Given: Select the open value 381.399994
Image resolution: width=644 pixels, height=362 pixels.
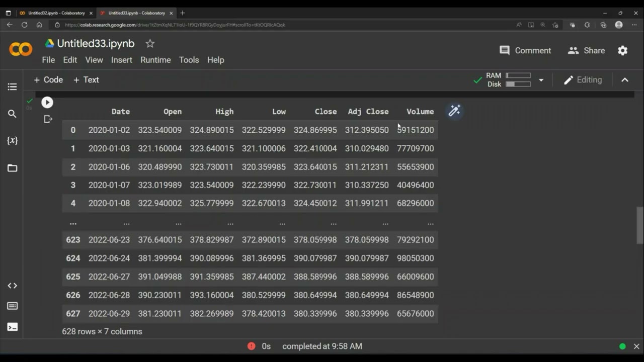Looking at the screenshot, I should pos(160,258).
